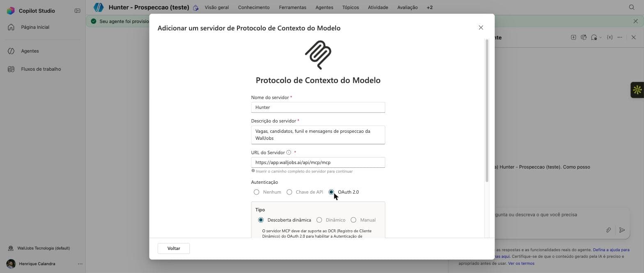The height and width of the screenshot is (273, 644).
Task: Open WallJobs Tecnologia environment selector
Action: click(x=43, y=248)
